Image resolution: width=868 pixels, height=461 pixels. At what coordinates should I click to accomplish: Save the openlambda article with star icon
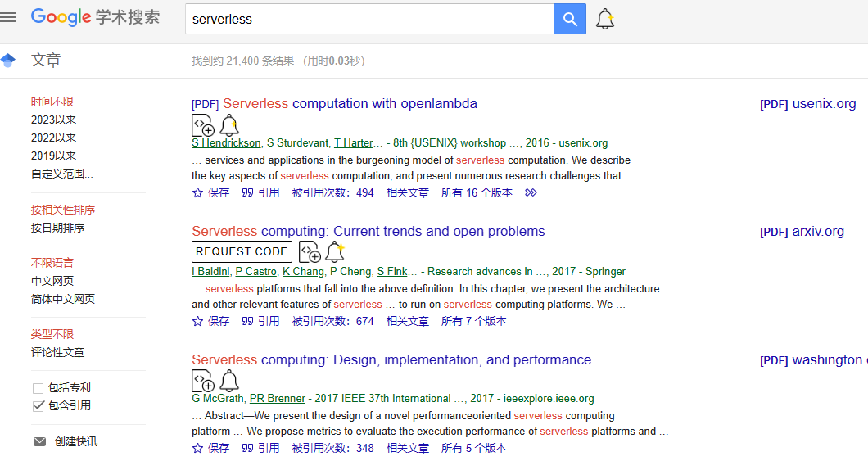pos(210,193)
